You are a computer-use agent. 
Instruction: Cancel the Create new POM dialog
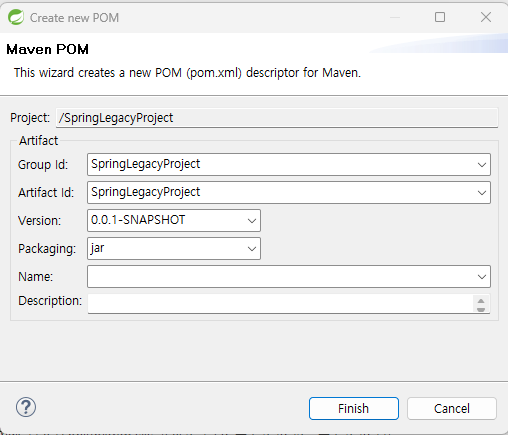(x=452, y=408)
